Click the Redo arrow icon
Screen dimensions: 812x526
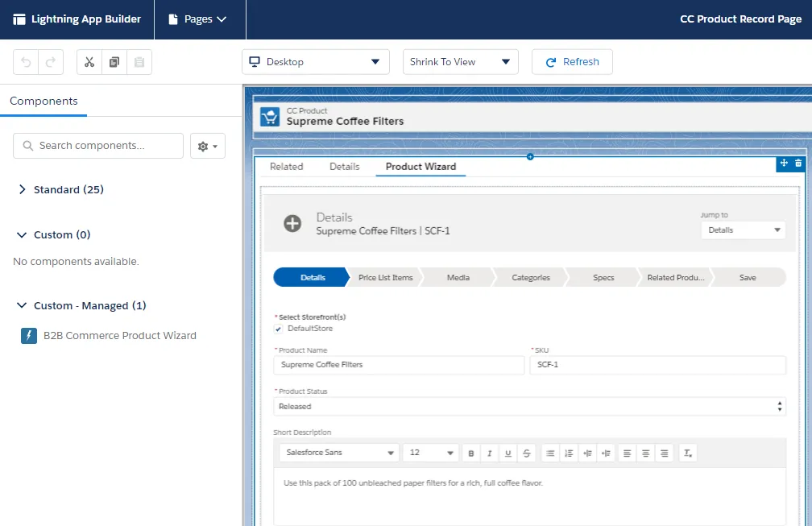pos(51,62)
